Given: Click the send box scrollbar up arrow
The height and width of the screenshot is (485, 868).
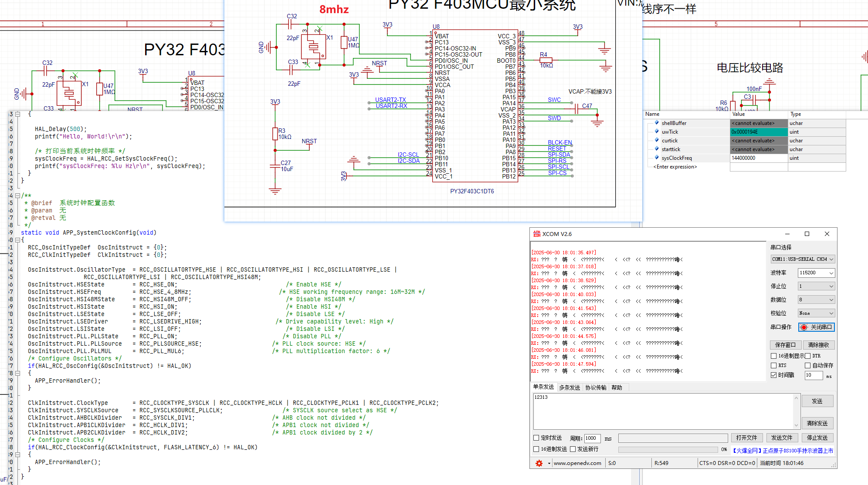Looking at the screenshot, I should coord(796,398).
